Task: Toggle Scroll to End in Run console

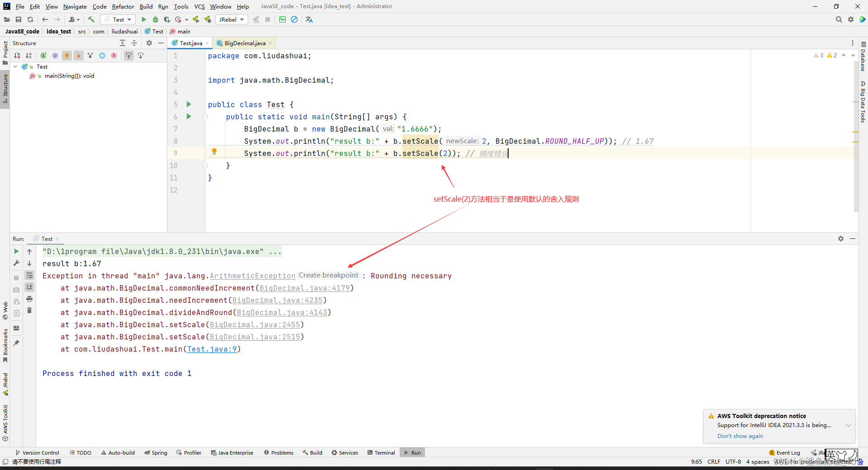Action: pyautogui.click(x=29, y=287)
